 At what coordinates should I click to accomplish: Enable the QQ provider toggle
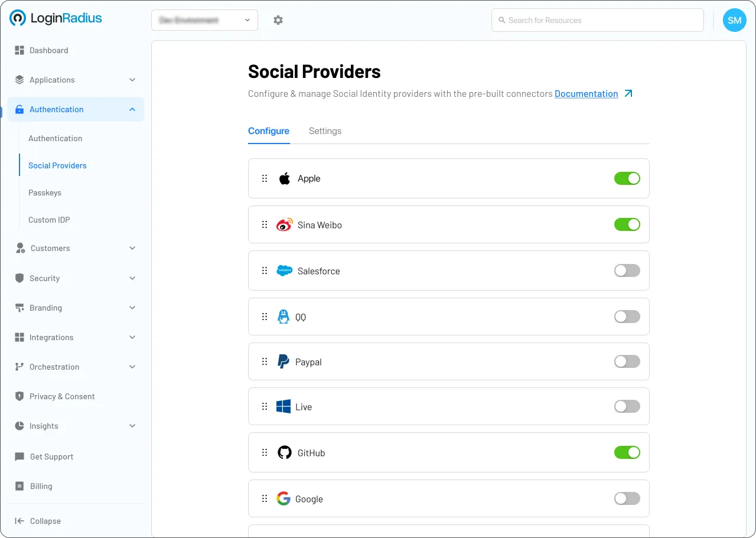627,317
